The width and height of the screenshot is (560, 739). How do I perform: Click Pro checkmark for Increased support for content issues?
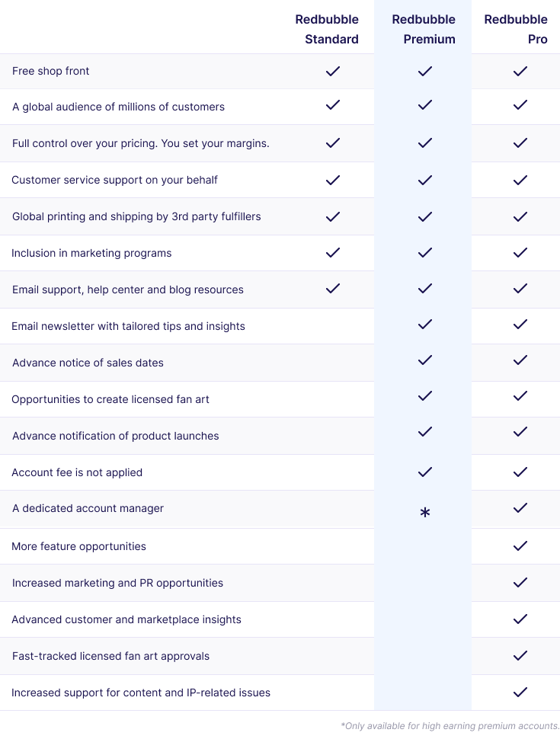520,692
